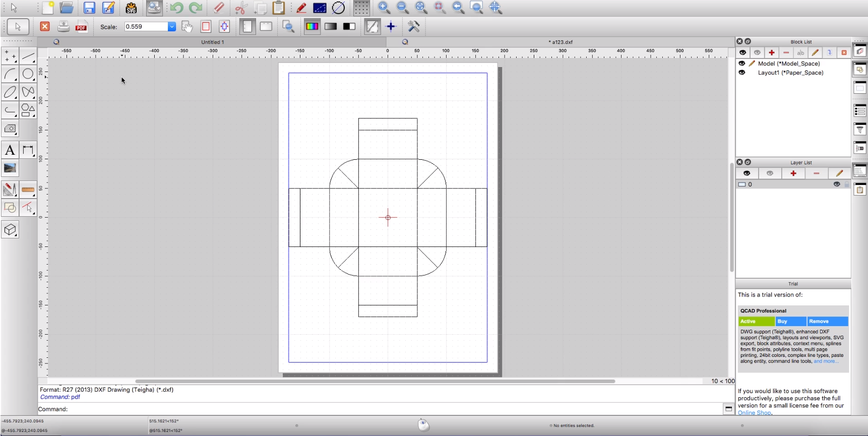Open the Online Shop link

pyautogui.click(x=754, y=413)
